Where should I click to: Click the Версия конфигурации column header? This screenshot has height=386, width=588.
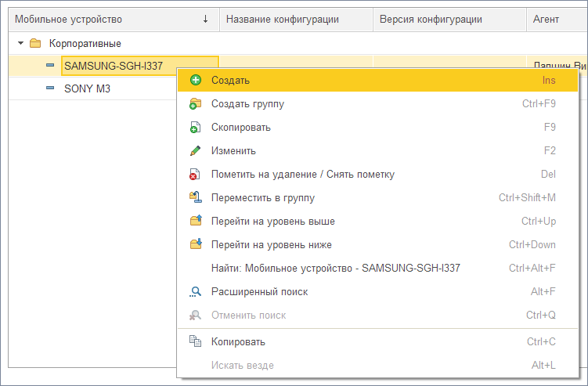(449, 19)
